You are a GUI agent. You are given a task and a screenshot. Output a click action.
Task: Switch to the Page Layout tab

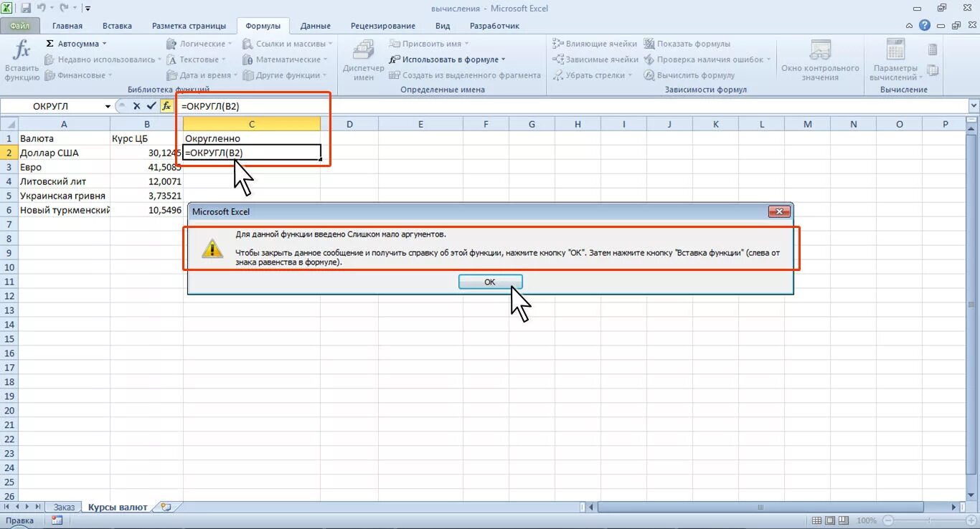tap(189, 26)
